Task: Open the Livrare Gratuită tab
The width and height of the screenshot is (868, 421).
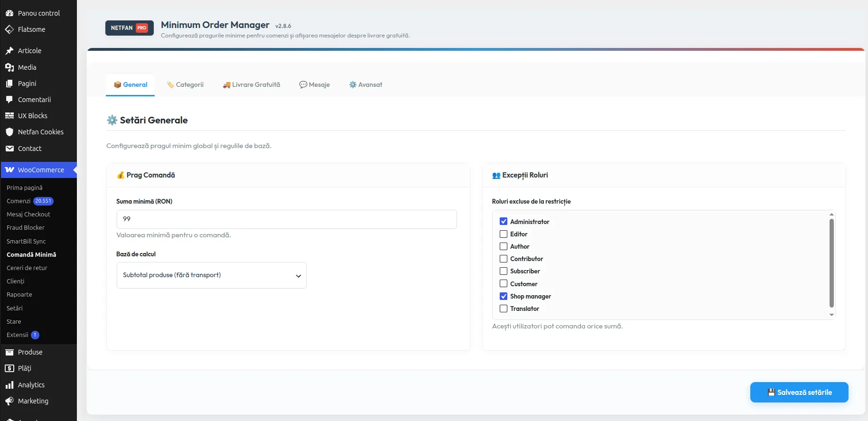Action: 252,85
